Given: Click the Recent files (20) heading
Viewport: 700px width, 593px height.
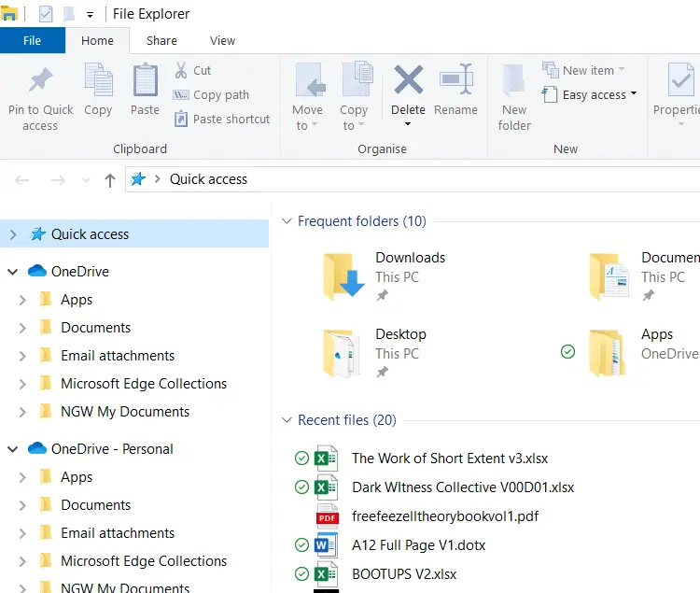Looking at the screenshot, I should click(x=347, y=420).
